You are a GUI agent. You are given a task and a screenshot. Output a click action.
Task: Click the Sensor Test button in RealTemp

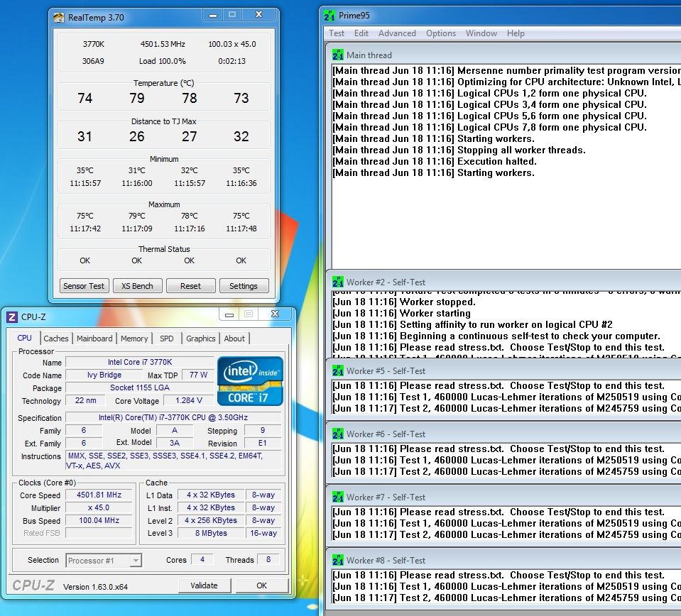coord(84,286)
